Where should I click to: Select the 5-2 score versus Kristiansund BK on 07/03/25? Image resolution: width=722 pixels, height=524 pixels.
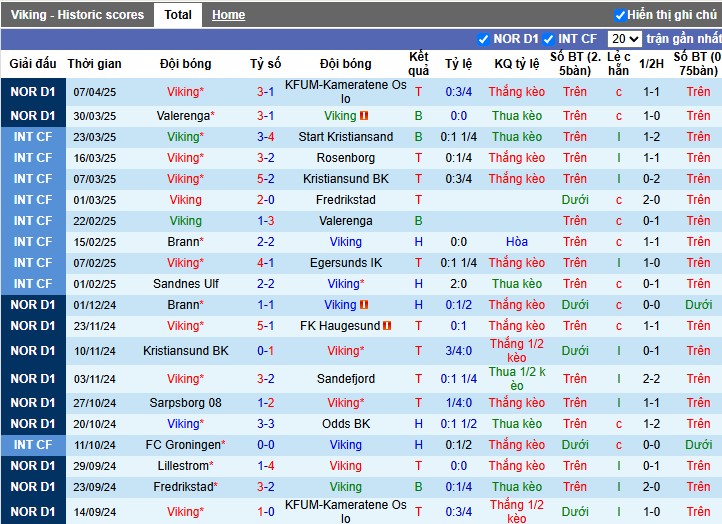pos(266,179)
